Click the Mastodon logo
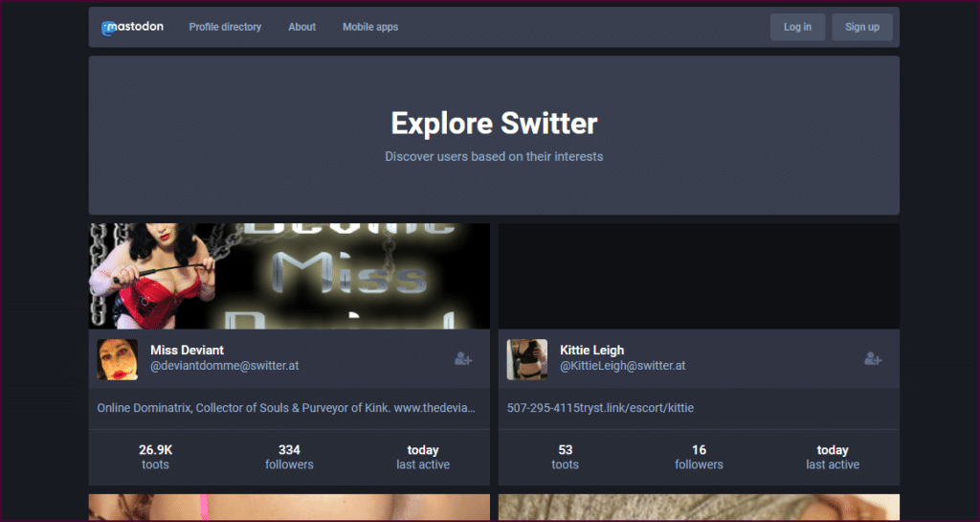Viewport: 980px width, 522px height. [x=132, y=28]
